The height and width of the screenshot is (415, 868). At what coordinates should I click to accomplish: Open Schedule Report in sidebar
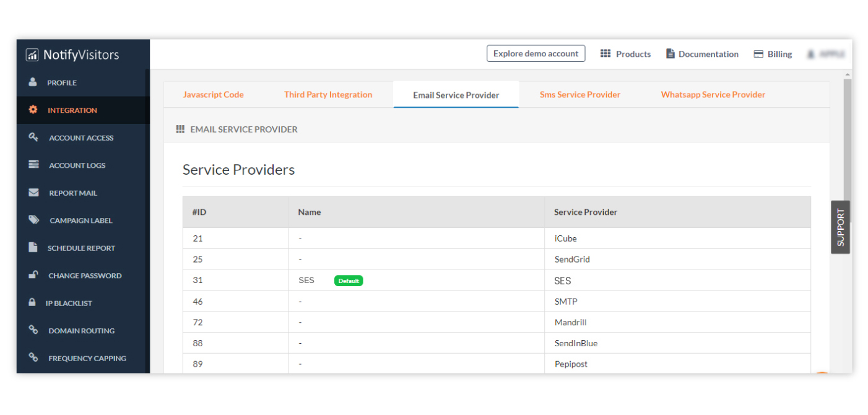pyautogui.click(x=83, y=248)
